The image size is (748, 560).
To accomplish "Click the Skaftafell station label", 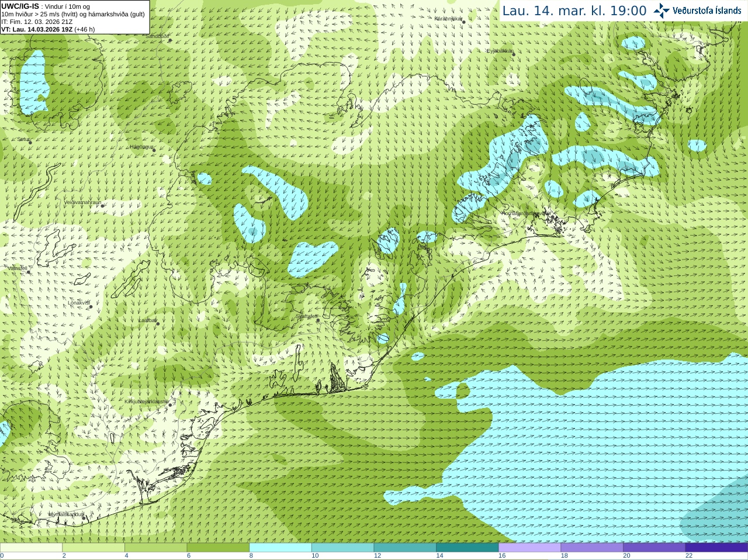I will coord(306,316).
